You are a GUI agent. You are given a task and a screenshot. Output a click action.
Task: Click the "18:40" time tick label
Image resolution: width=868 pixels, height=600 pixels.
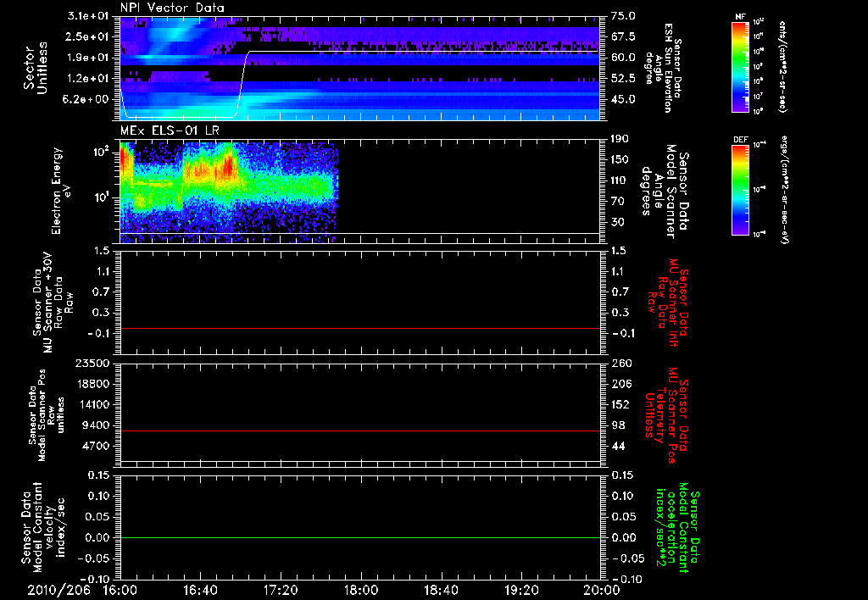click(441, 591)
